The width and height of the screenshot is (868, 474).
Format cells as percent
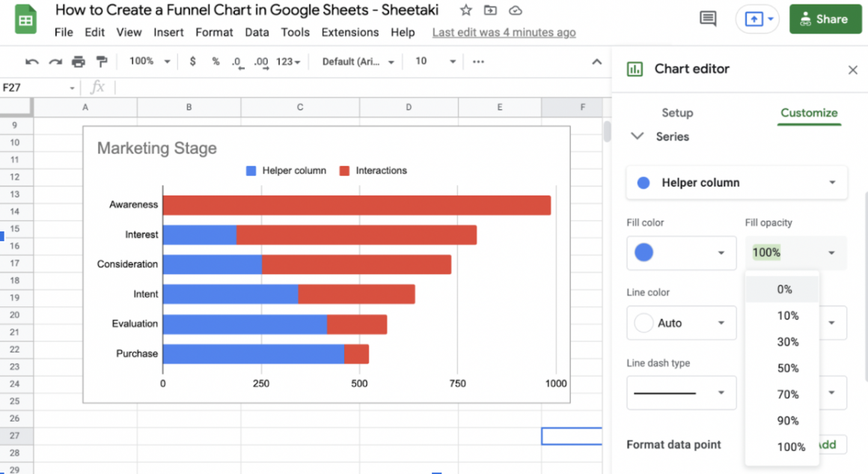tap(215, 61)
